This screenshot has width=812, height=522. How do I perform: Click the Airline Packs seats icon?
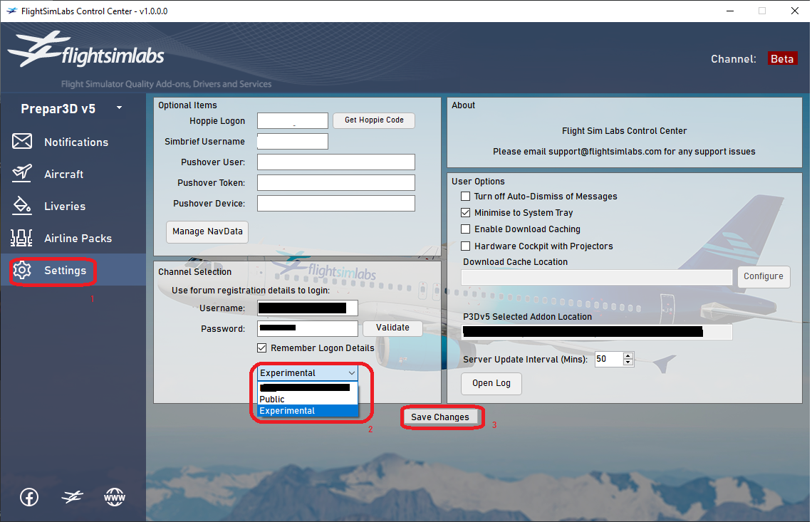(x=22, y=238)
